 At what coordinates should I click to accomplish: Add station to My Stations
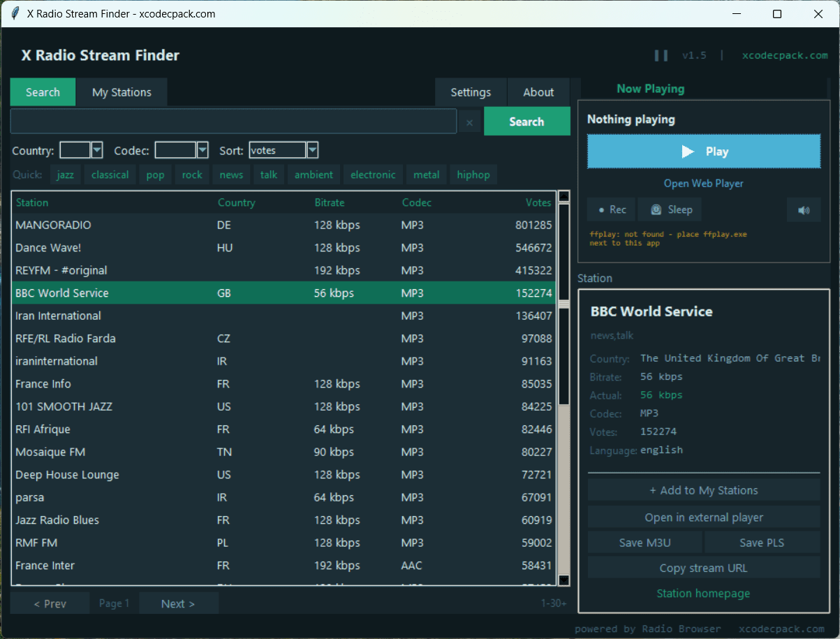(x=704, y=490)
